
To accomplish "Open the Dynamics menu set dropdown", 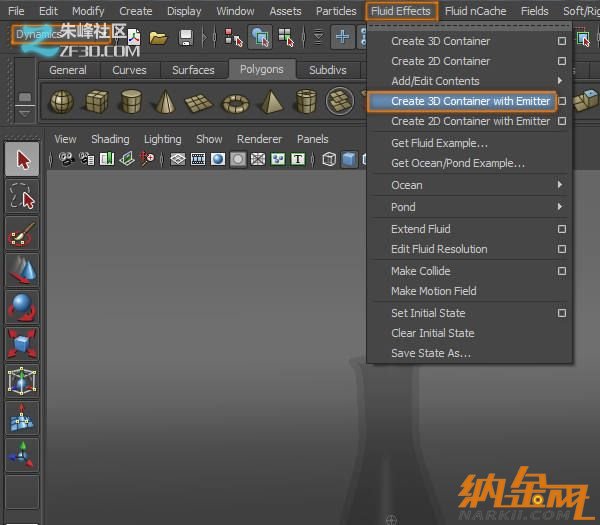I will [61, 34].
